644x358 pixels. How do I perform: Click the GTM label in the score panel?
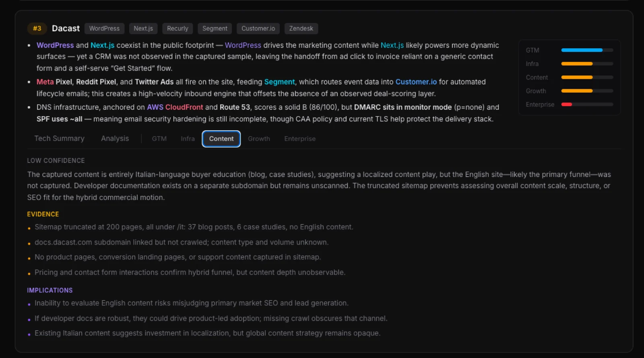click(x=533, y=50)
